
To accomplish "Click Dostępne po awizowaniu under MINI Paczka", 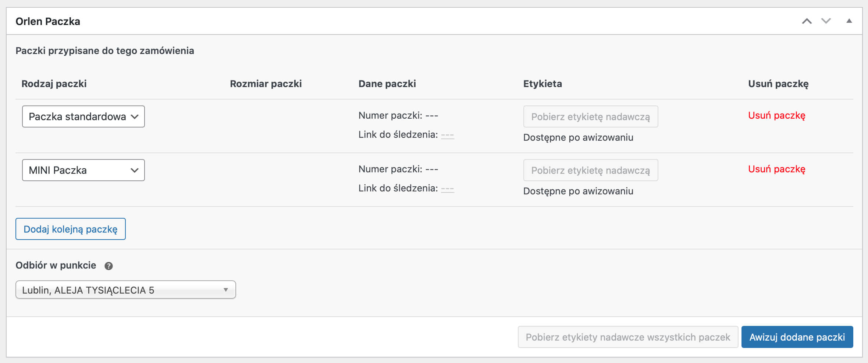I will tap(578, 191).
